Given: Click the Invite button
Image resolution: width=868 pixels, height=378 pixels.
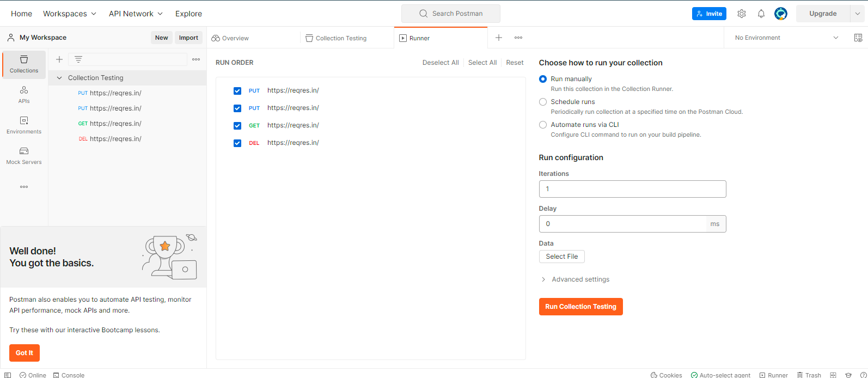Looking at the screenshot, I should (709, 14).
